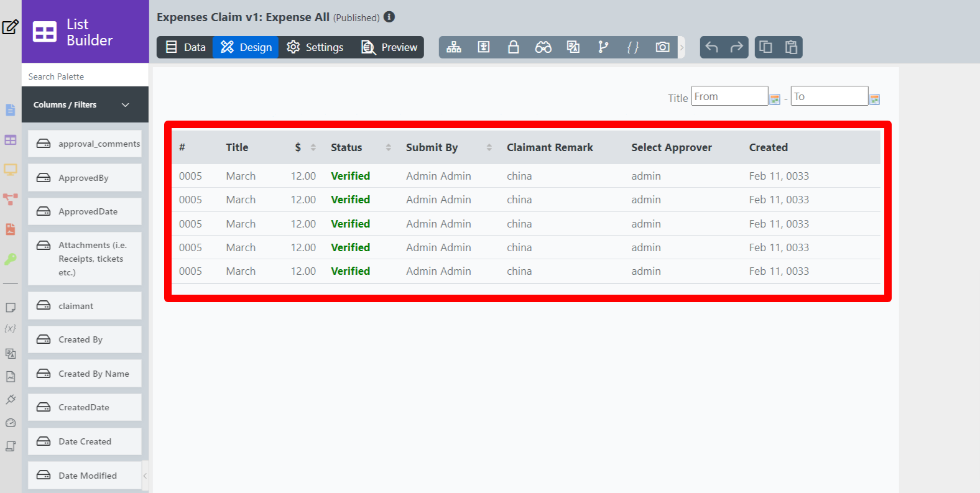This screenshot has height=493, width=980.
Task: Select the Date Created palette item
Action: (x=85, y=441)
